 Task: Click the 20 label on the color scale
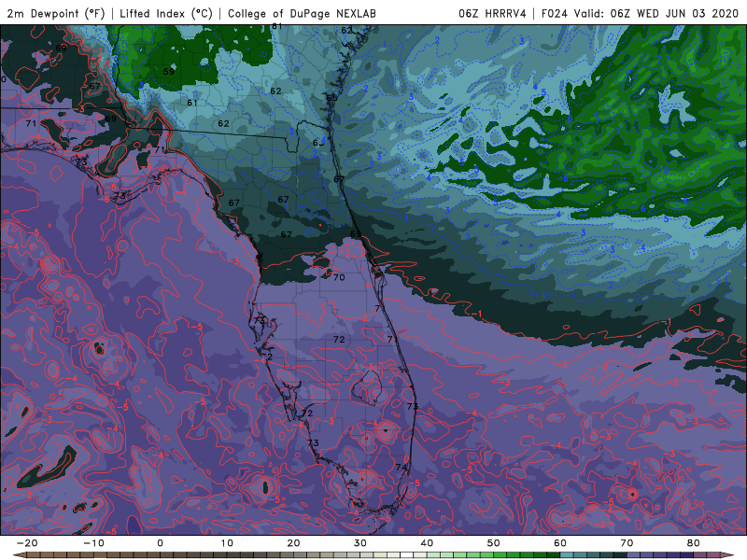pyautogui.click(x=293, y=543)
